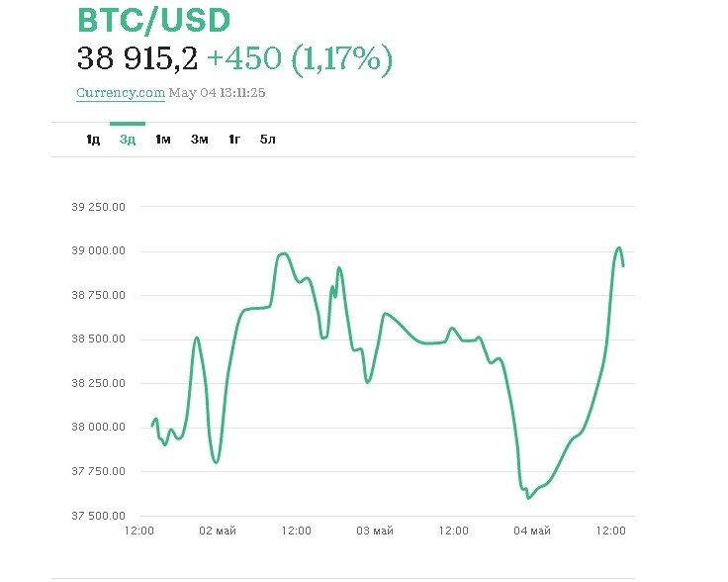Select the 5л five-year tab

[268, 140]
